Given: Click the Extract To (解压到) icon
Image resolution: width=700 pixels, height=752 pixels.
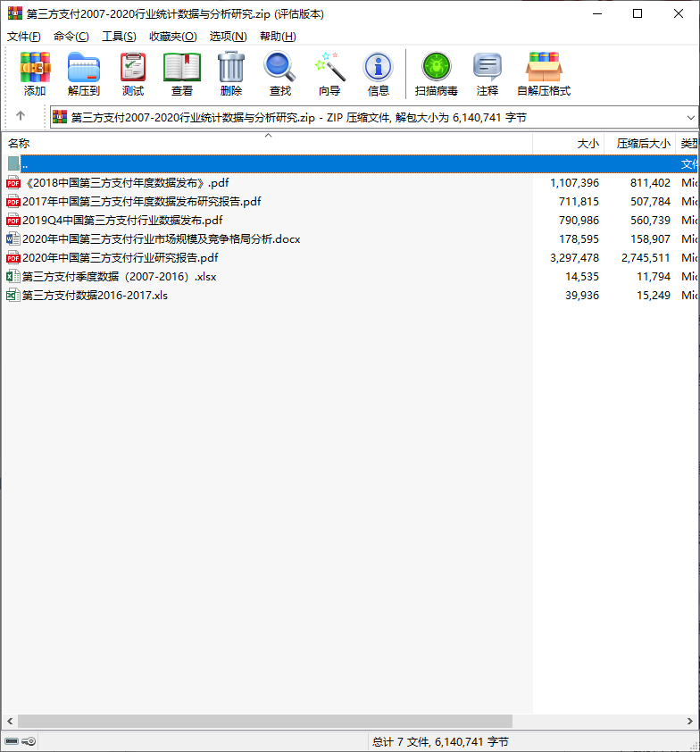Looking at the screenshot, I should tap(83, 74).
